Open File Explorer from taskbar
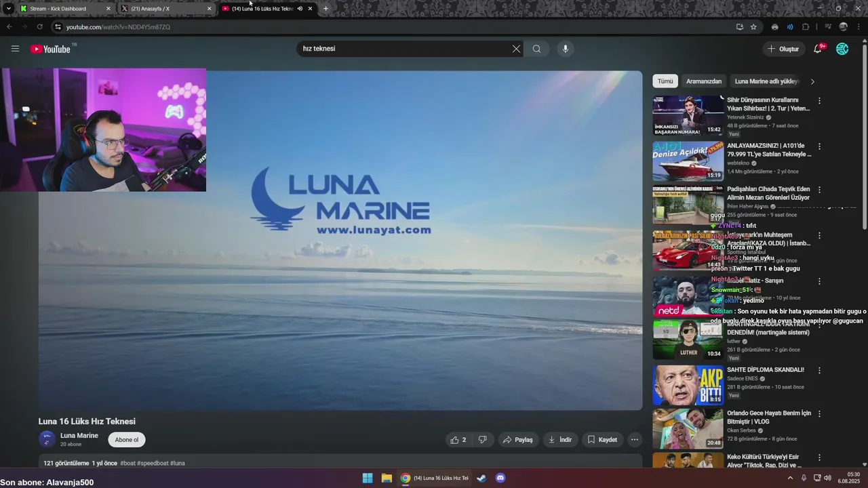 (387, 478)
